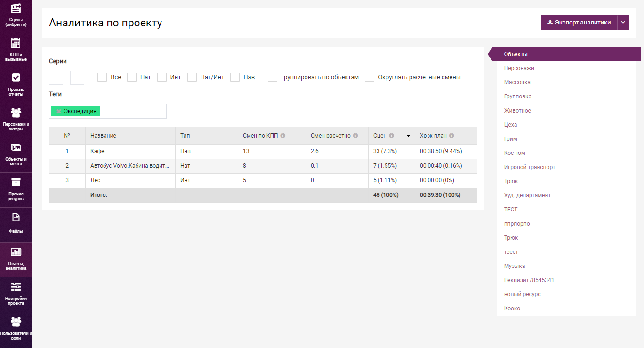Viewport: 644px width, 348px height.
Task: Open the Игровой транспорт category link
Action: (x=530, y=167)
